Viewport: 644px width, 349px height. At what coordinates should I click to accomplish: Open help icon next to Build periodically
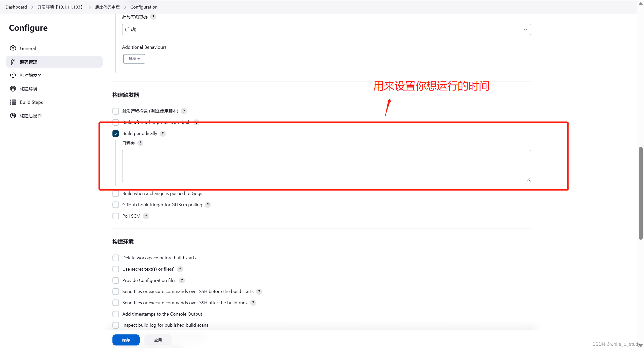163,133
